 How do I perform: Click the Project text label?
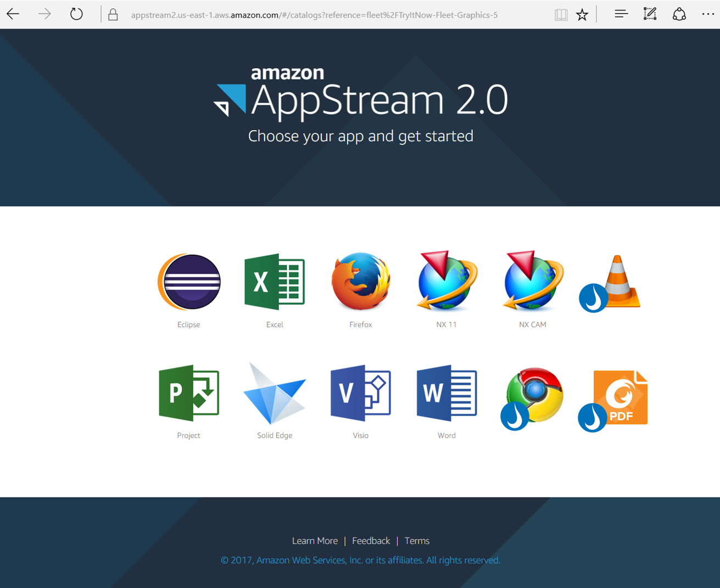click(x=188, y=435)
